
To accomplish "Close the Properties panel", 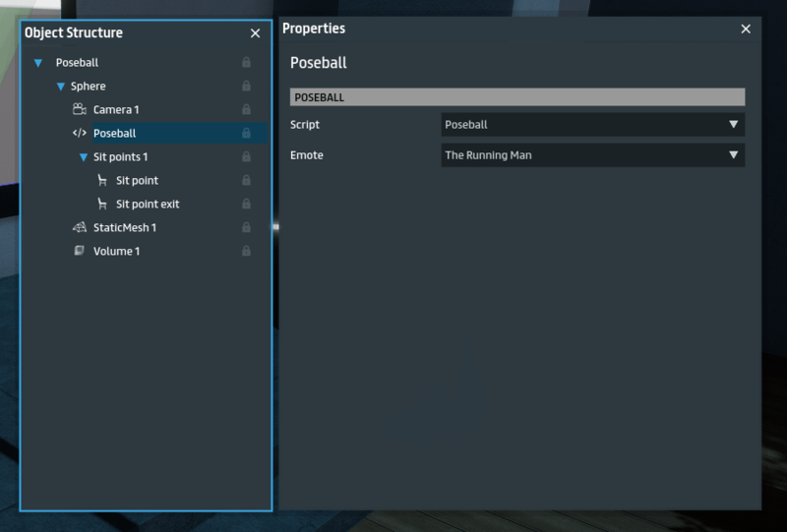I will pos(746,30).
